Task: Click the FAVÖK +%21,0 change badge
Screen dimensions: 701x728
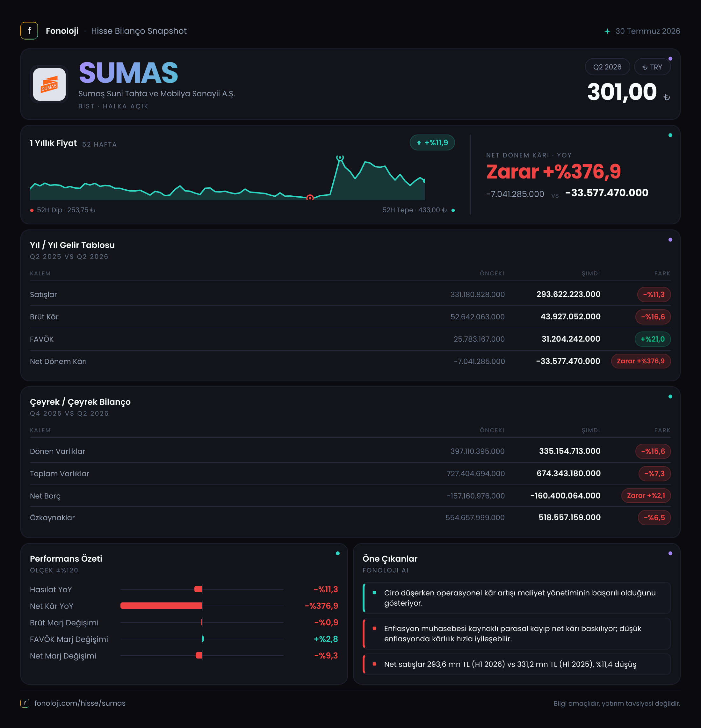Action: [x=653, y=339]
